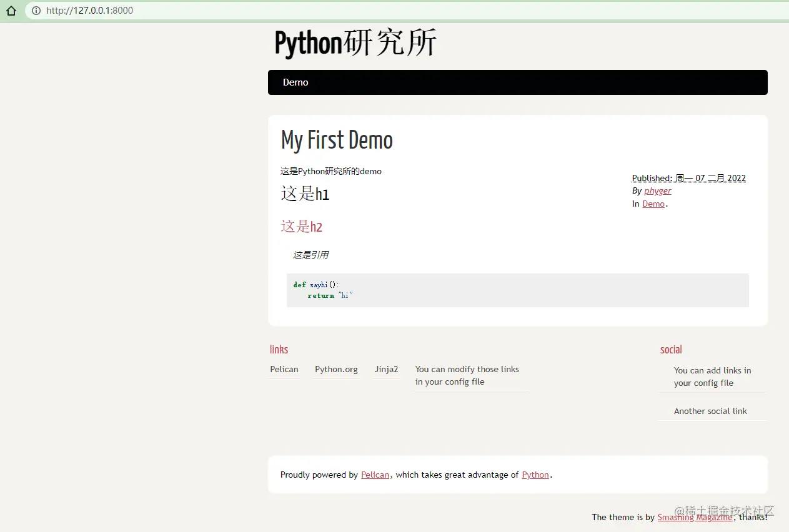Open the Python研究所 site title
The width and height of the screenshot is (789, 532).
click(355, 44)
